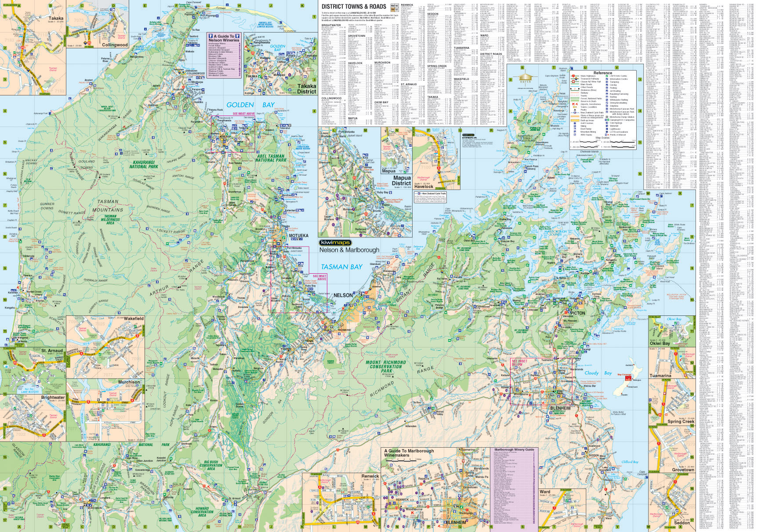Click the 'TASMAN WILDERNESS AREA' label
Viewport: 761px width, 532px height.
click(111, 220)
